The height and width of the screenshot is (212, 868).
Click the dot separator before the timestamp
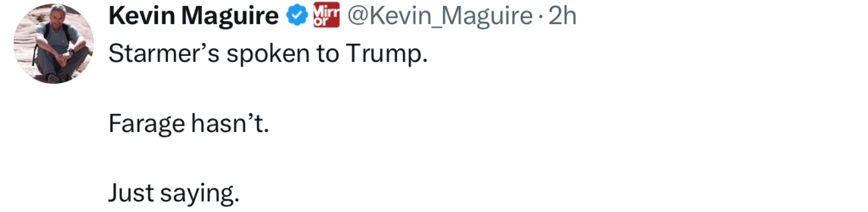540,16
